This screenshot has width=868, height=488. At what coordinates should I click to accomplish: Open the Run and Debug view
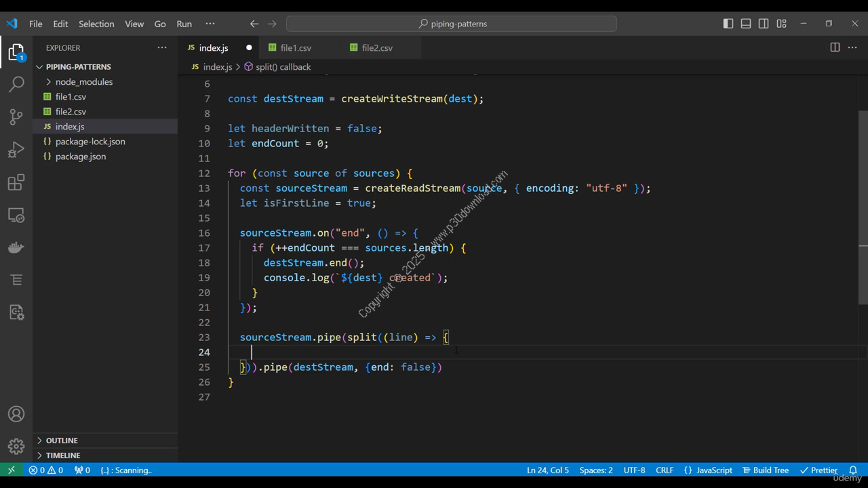point(16,149)
